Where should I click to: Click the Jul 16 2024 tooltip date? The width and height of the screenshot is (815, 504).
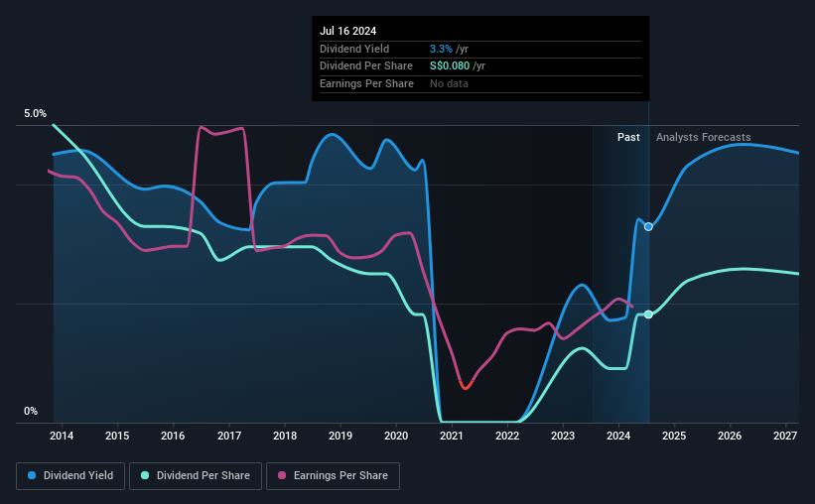(347, 31)
